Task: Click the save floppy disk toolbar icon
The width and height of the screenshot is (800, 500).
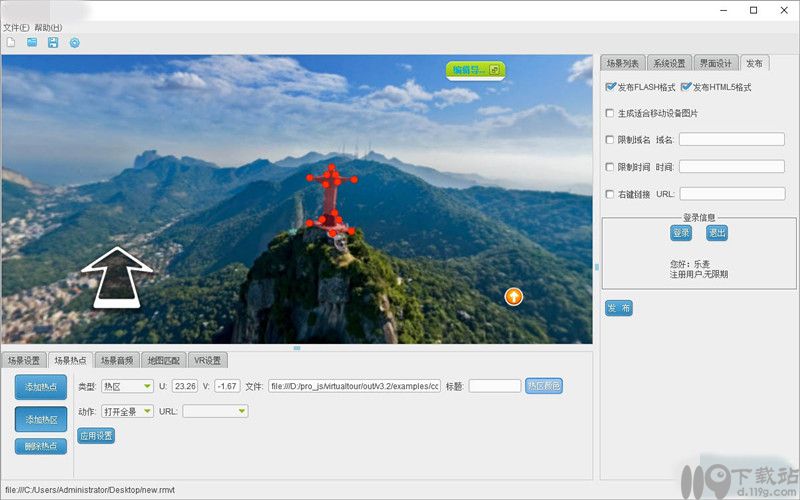Action: point(53,42)
